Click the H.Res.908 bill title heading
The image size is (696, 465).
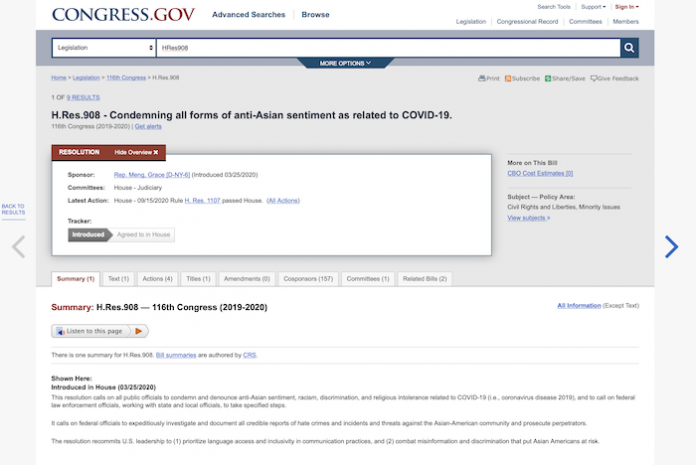(252, 115)
